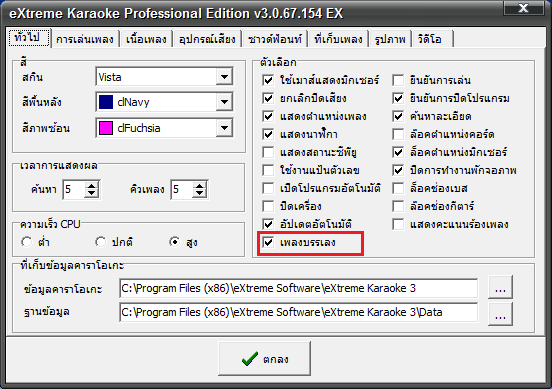Toggle ค้นหาละเอียด checkbox

(398, 116)
